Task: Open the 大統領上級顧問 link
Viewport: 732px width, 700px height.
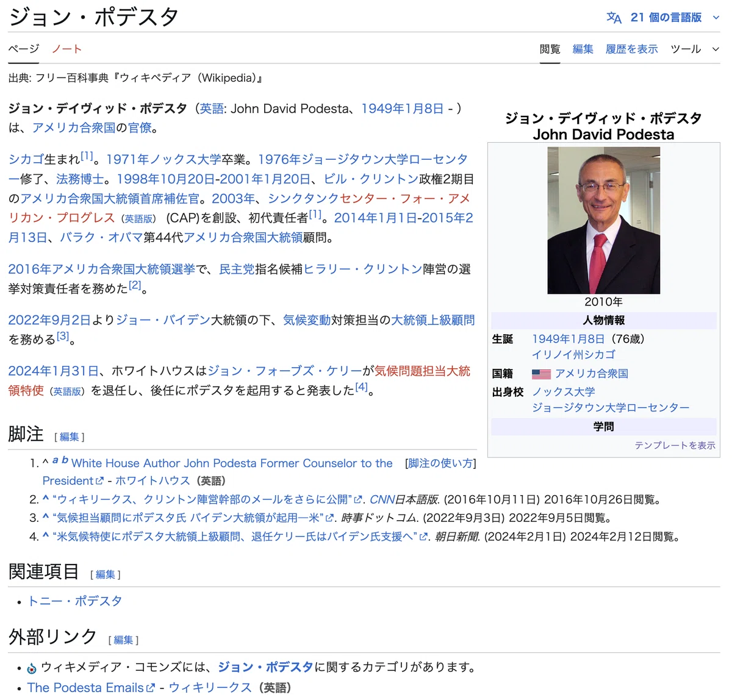Action: pyautogui.click(x=432, y=320)
